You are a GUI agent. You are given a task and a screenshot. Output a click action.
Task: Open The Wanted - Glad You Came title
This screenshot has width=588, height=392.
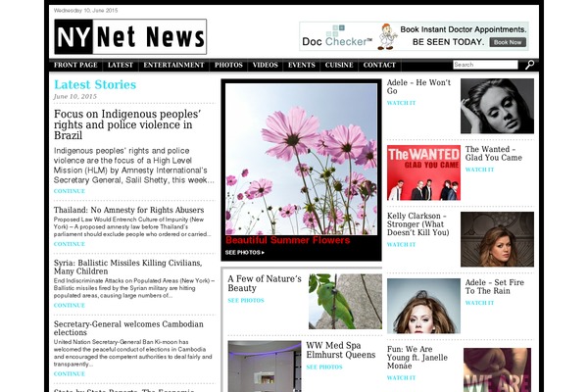[494, 154]
